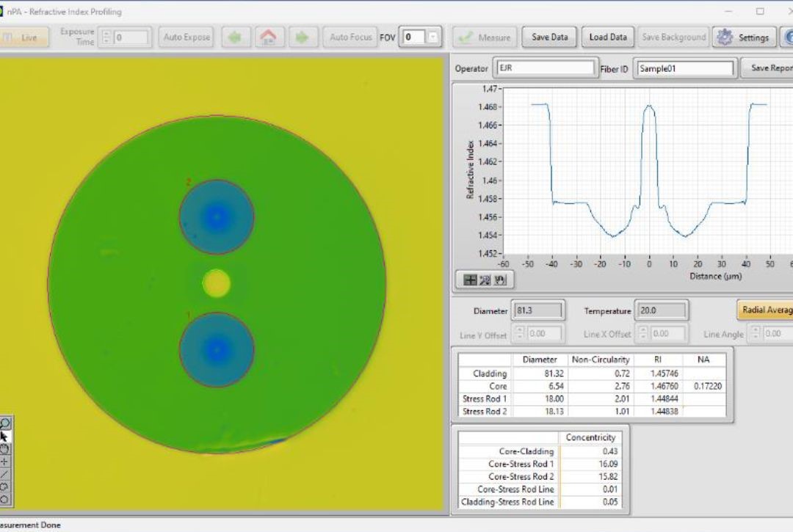Click the zoom icon below the refractive index graph
The width and height of the screenshot is (793, 532).
point(485,280)
